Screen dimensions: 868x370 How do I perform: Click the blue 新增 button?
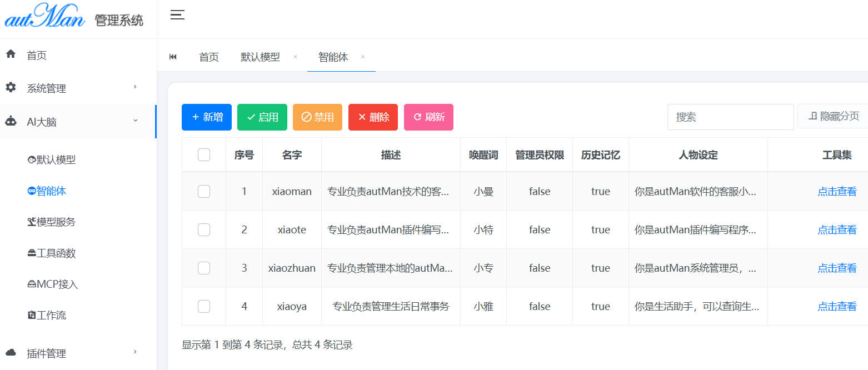[207, 117]
